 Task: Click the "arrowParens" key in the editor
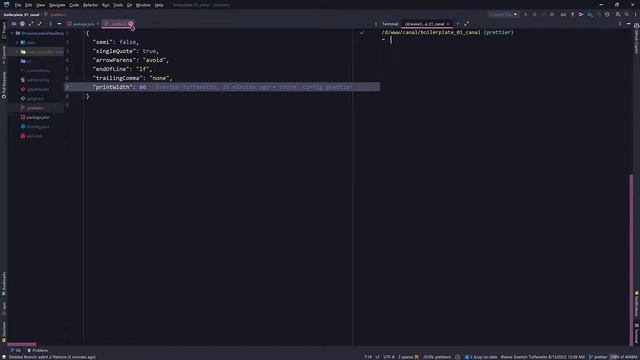[x=115, y=60]
